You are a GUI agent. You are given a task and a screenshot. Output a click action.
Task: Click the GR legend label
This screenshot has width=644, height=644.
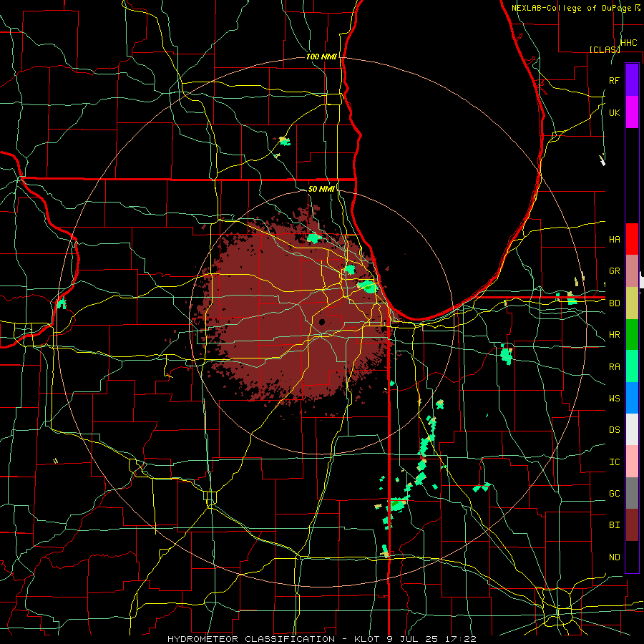pos(614,271)
